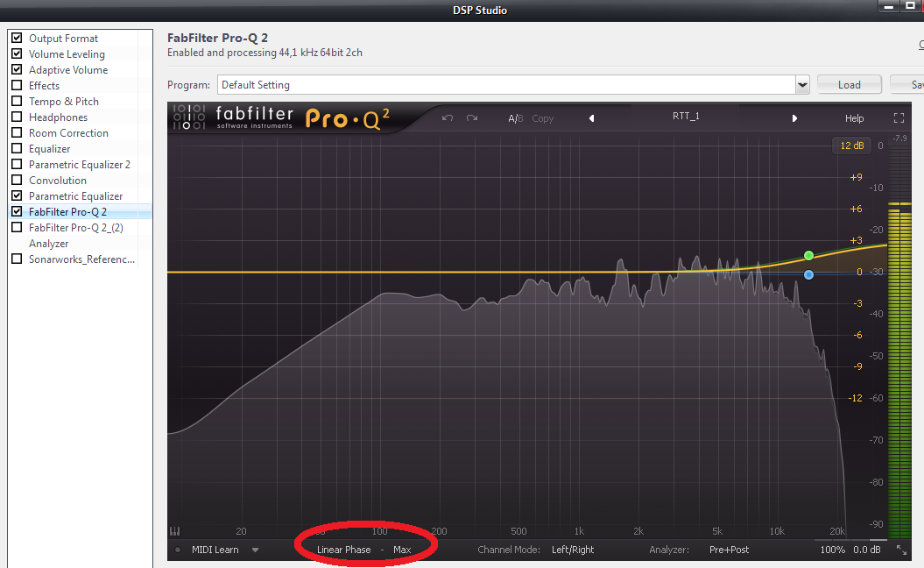Click the status text 'Enabled and processing 44,1 kHz 64bit 2ch'

(x=265, y=53)
